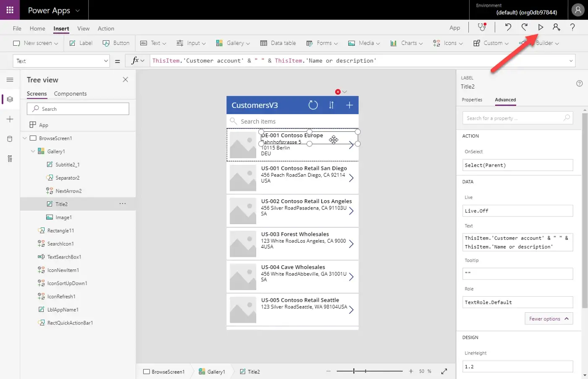Click the fit-to-window expand icon

pyautogui.click(x=444, y=371)
